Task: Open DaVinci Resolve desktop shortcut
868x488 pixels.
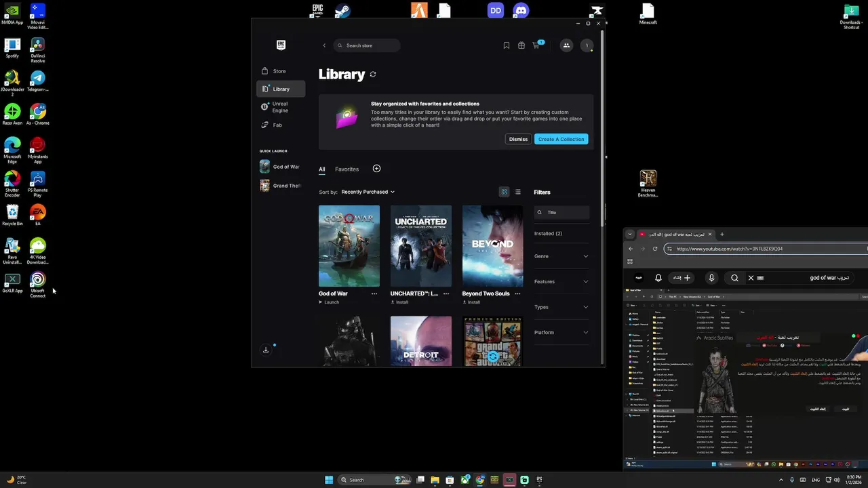Action: [38, 51]
